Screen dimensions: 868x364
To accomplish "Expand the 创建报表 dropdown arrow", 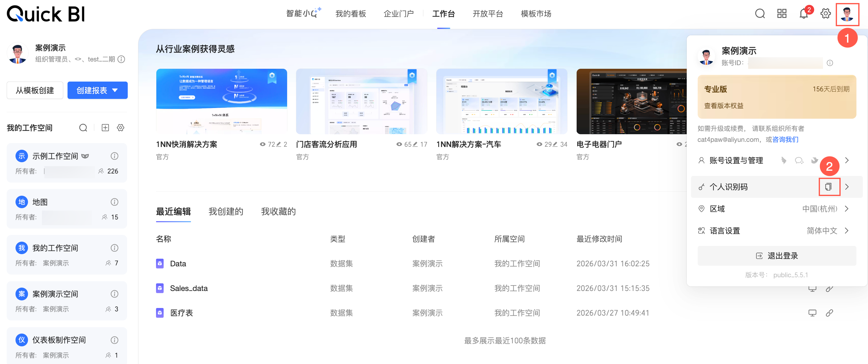I will [x=115, y=90].
